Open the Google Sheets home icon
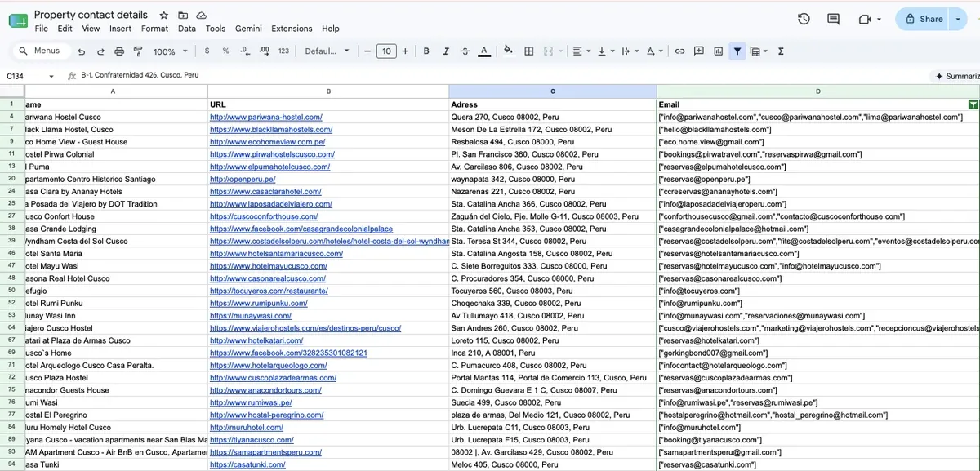Image resolution: width=980 pixels, height=471 pixels. (17, 21)
